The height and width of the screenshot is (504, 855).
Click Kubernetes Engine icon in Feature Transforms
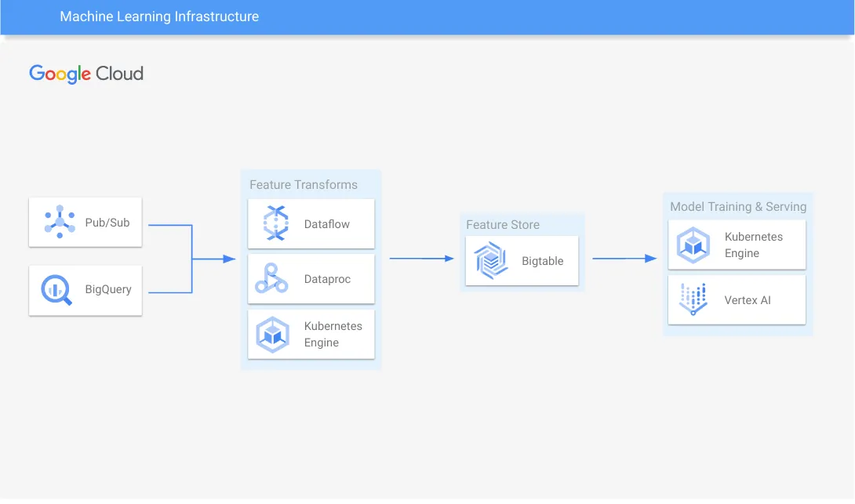273,335
